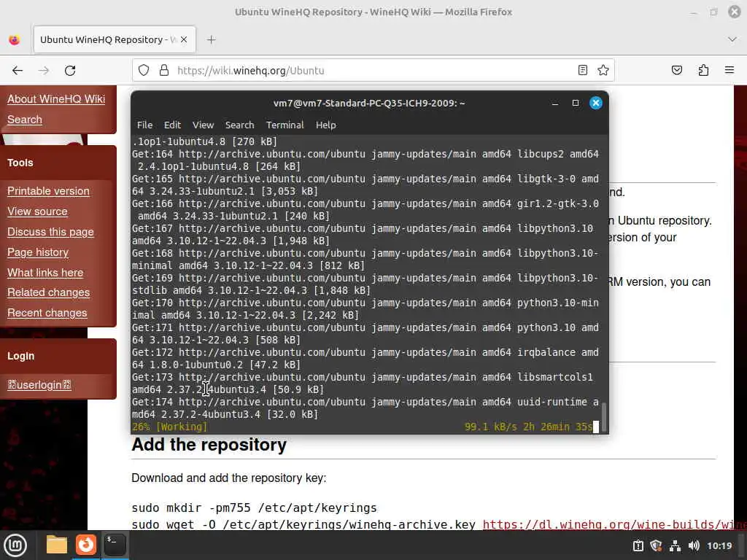Click the dl.winehq.org wine-builds URL link
The width and height of the screenshot is (747, 560).
coord(614,525)
